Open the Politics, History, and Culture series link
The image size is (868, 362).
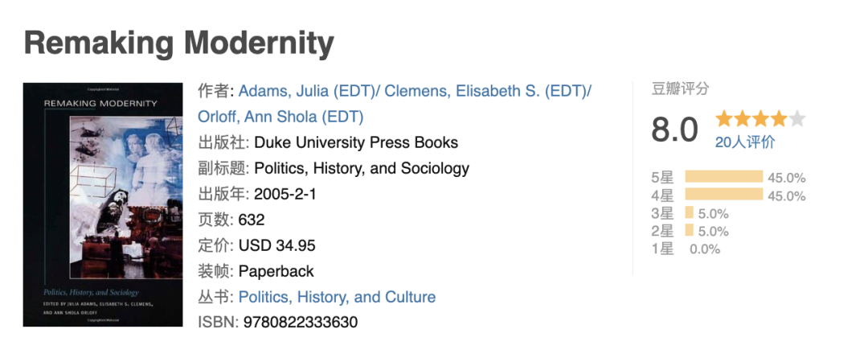point(337,297)
